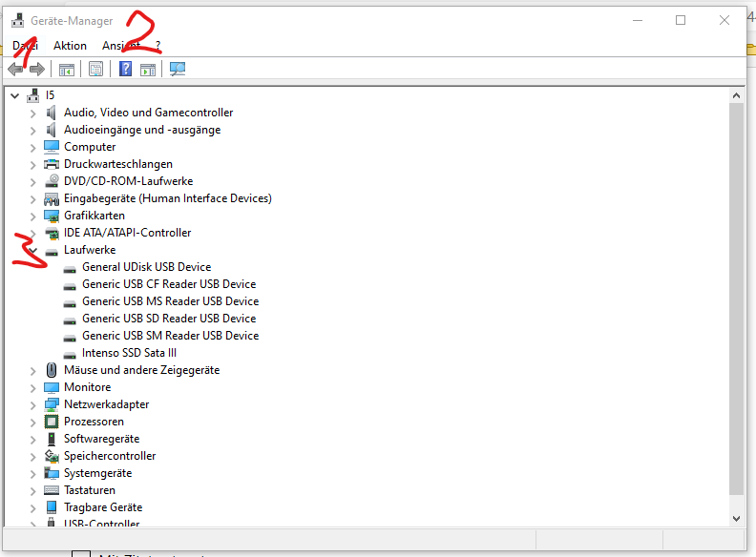Screen dimensions: 756x557
Task: Expand the Grafikkarten category
Action: (x=32, y=217)
